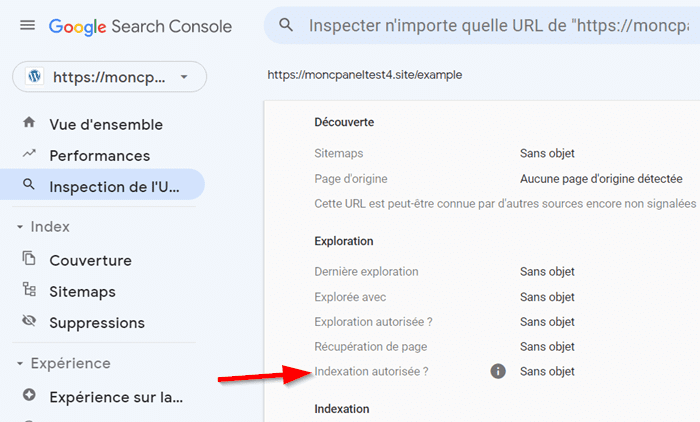This screenshot has width=700, height=422.
Task: Click the Indexation section heading
Action: coord(342,409)
